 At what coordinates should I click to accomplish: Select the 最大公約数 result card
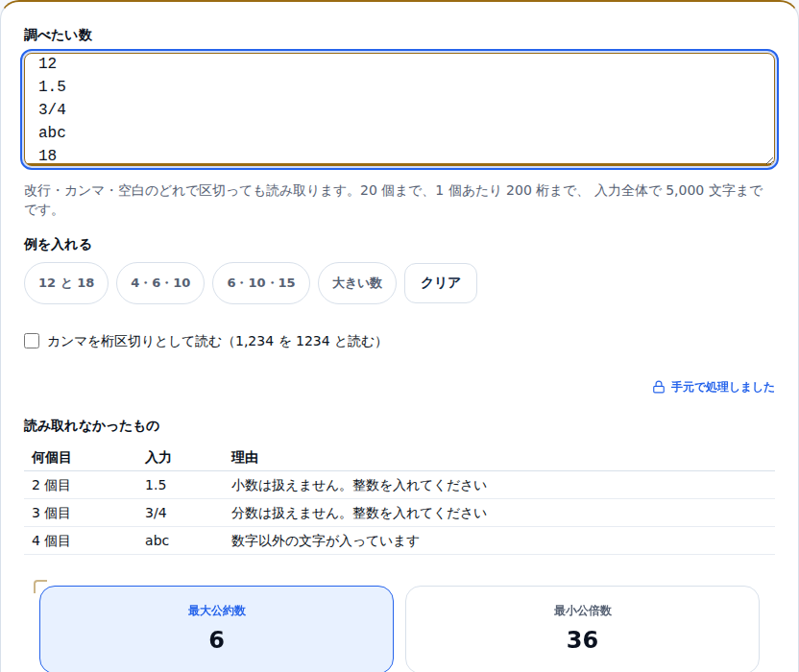(217, 629)
